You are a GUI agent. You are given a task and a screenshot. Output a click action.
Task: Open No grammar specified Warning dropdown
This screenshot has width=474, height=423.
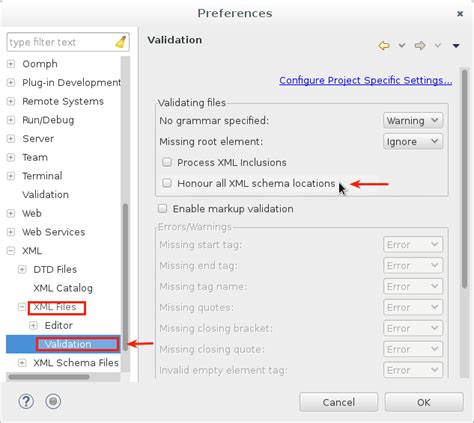(x=413, y=121)
